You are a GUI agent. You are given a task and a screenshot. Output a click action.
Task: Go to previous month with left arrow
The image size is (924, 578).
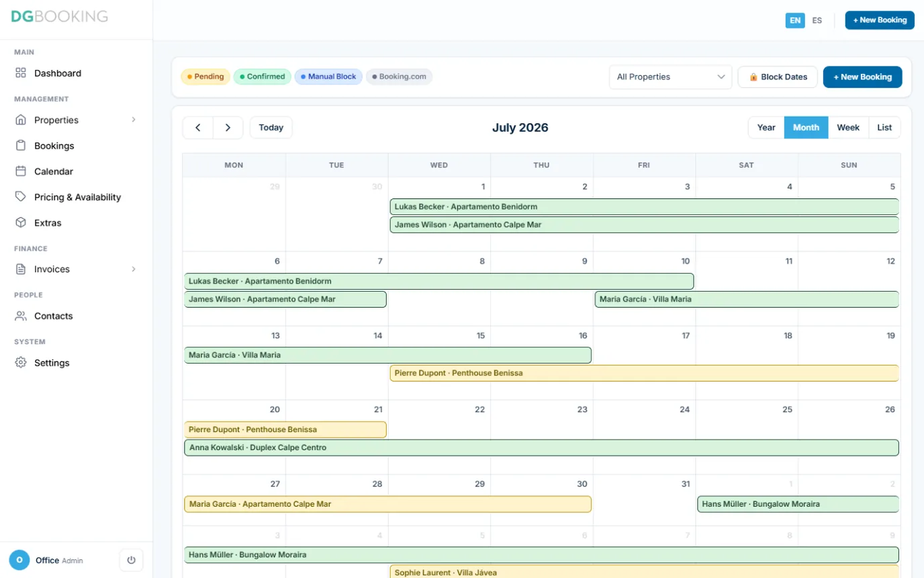pos(198,128)
